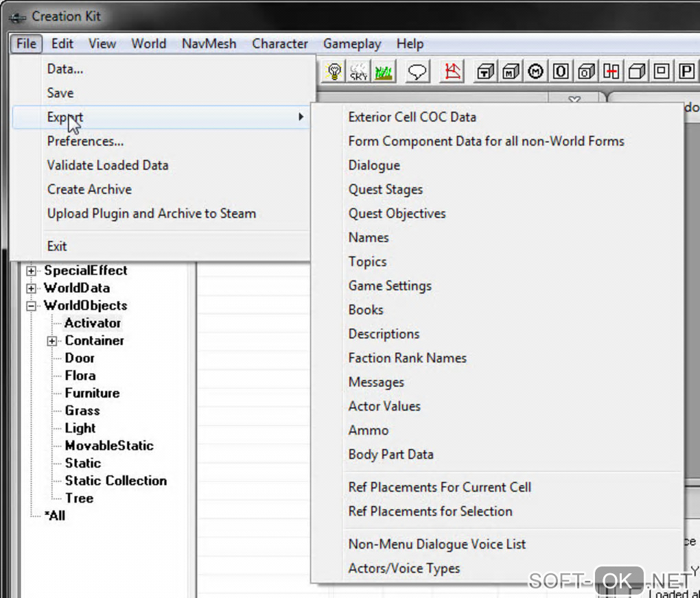Collapse the WorldObjects tree node

[x=31, y=306]
